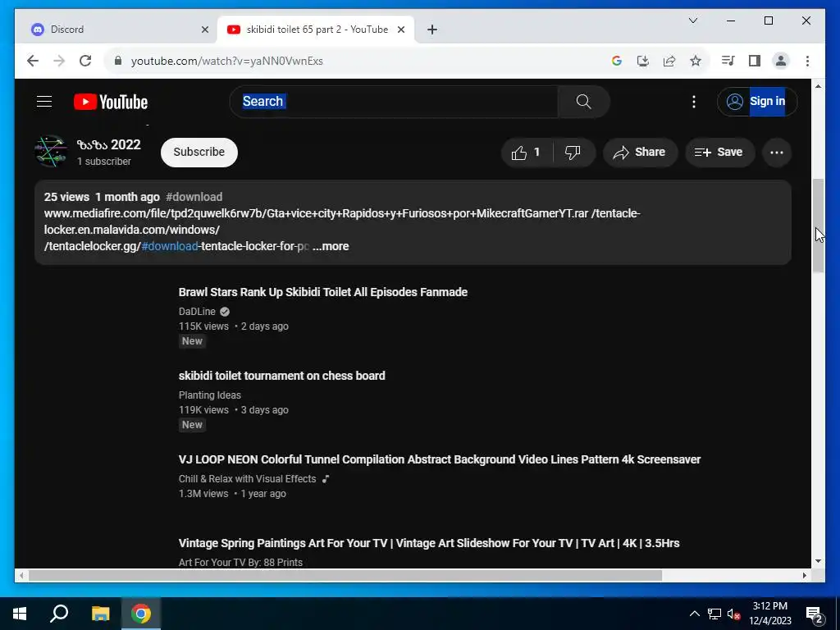
Task: Open the YouTube hamburger guide menu
Action: pos(44,101)
